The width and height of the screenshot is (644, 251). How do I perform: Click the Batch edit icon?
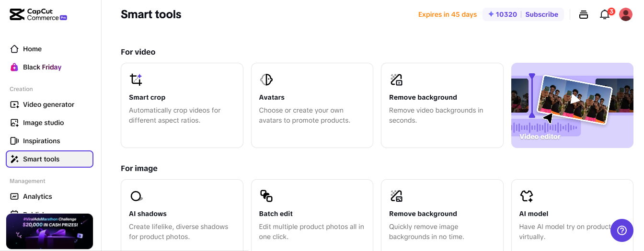(x=266, y=196)
